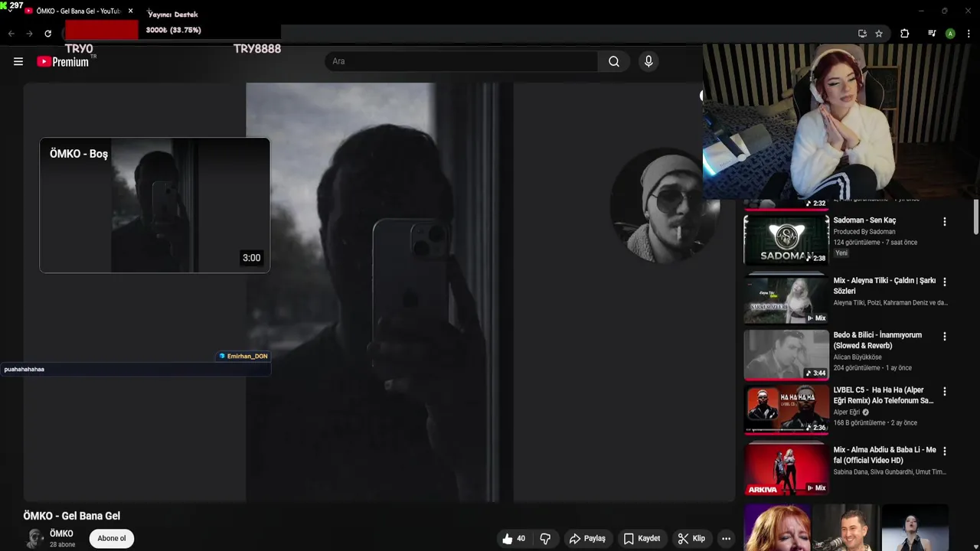Open the Mix - Aleyna Tilki Çaldın title
980x551 pixels.
(884, 285)
